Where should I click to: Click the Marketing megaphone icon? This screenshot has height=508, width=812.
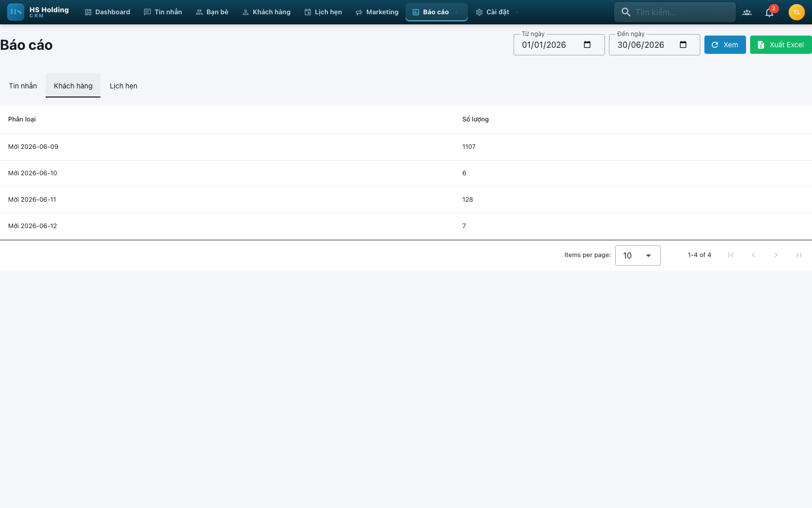coord(359,12)
